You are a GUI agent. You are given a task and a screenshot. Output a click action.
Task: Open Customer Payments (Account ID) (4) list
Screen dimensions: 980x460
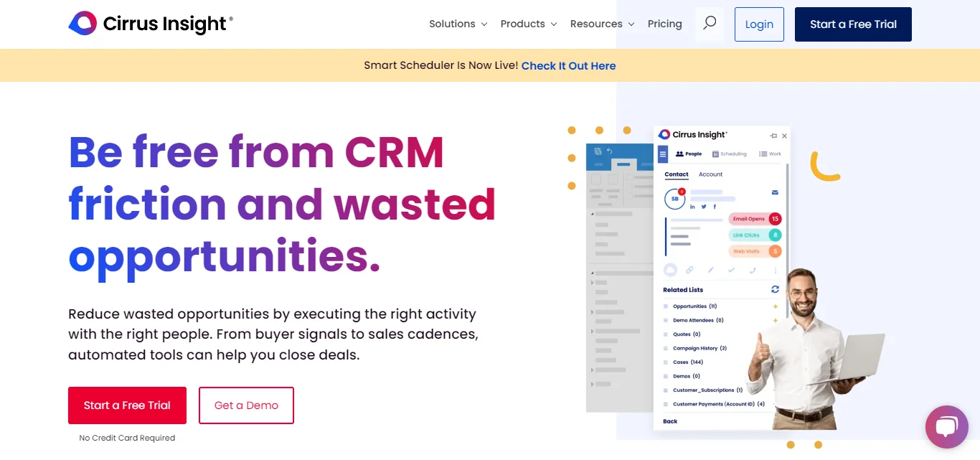click(x=719, y=404)
